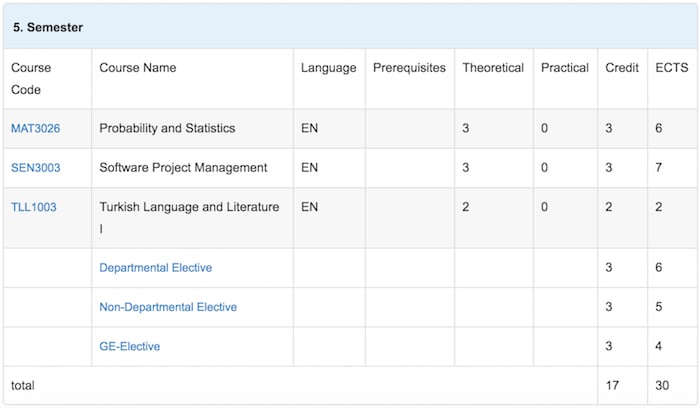The width and height of the screenshot is (700, 408).
Task: Click the Theoretical column header
Action: [x=492, y=68]
